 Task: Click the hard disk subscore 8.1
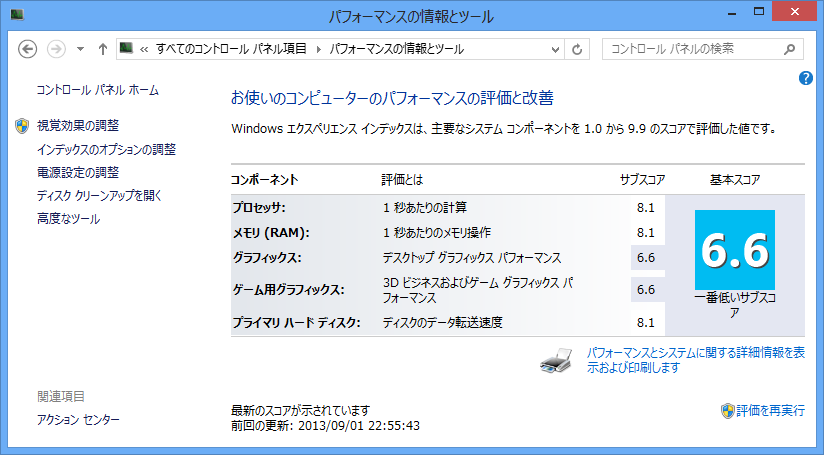point(646,323)
